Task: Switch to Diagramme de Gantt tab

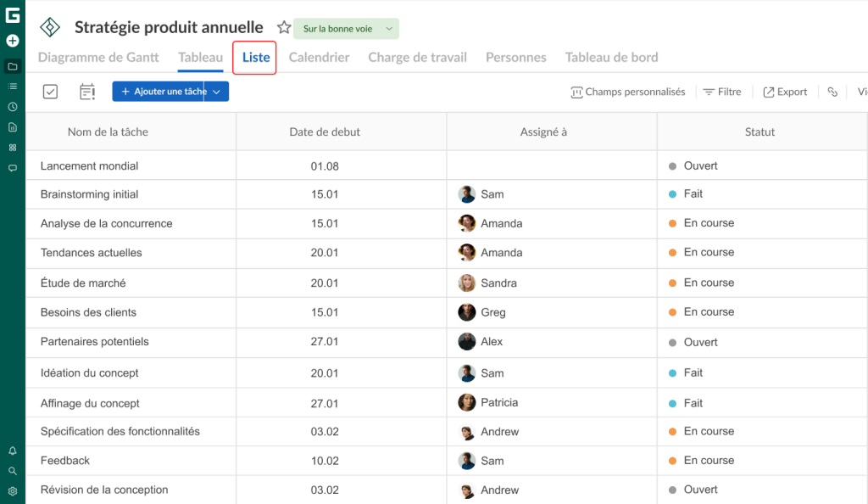Action: (98, 57)
